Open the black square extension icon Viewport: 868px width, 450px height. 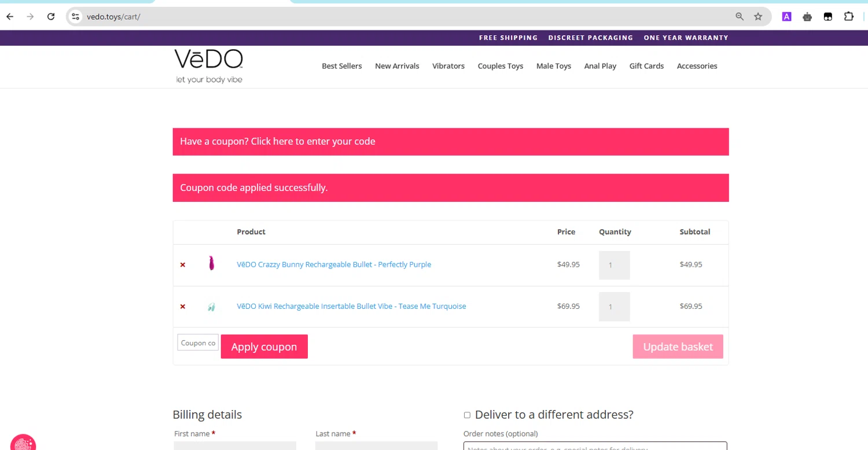[828, 17]
